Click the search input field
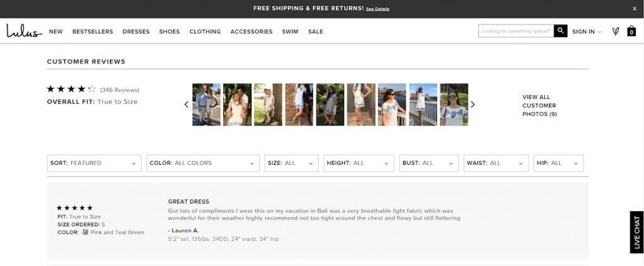Viewport: 644px width, 266px height. [x=516, y=31]
